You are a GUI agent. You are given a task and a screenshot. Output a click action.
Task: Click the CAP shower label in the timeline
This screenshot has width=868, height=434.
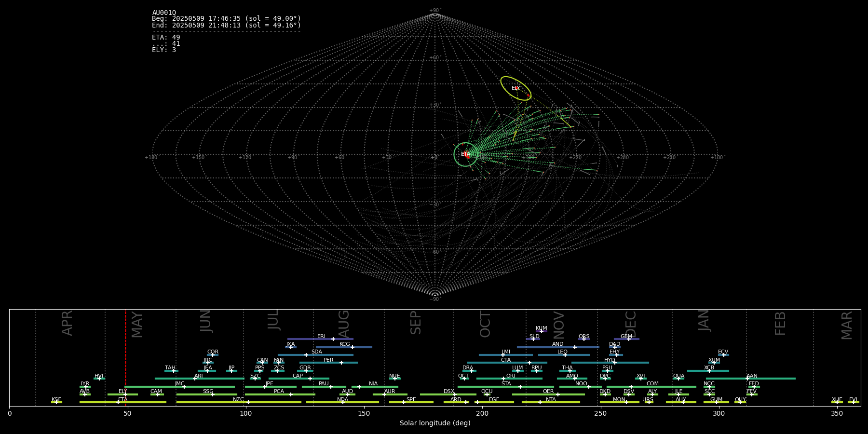pos(298,376)
